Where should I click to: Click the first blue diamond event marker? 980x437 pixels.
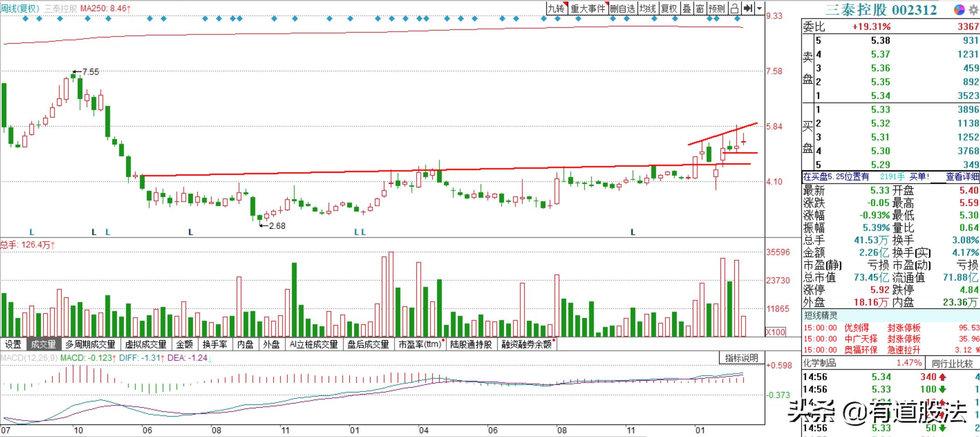click(x=25, y=19)
